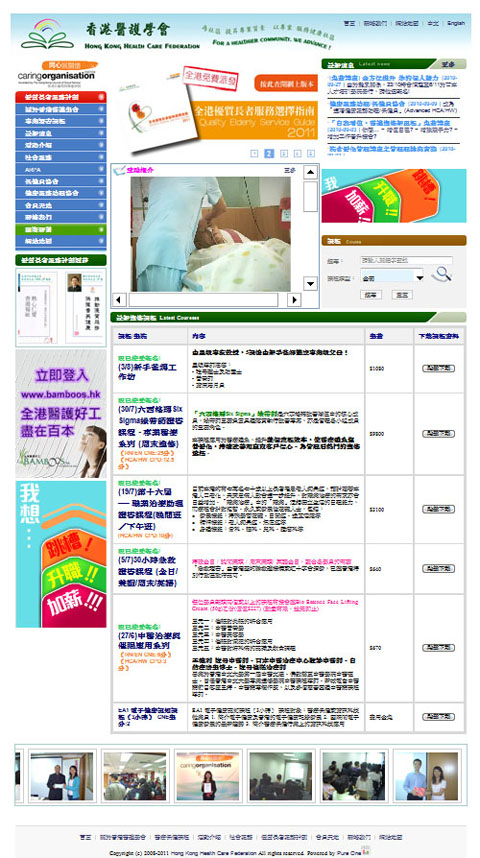Open the course type dropdown in the Course panel
Viewport: 480px width, 858px height.
[x=392, y=277]
